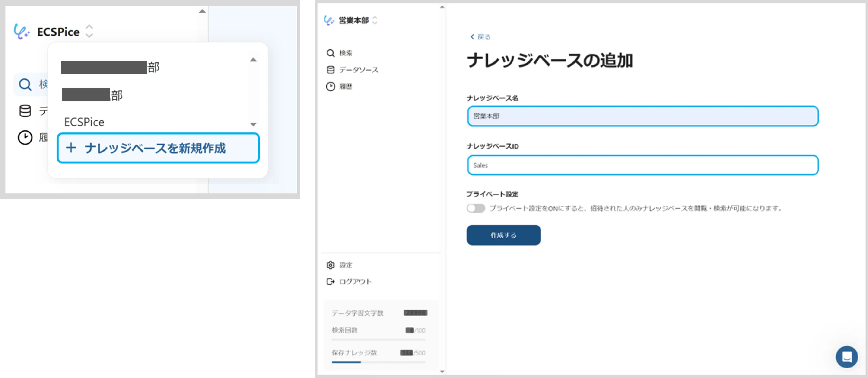Click ナレッジベースを新規作成 button

[x=158, y=148]
